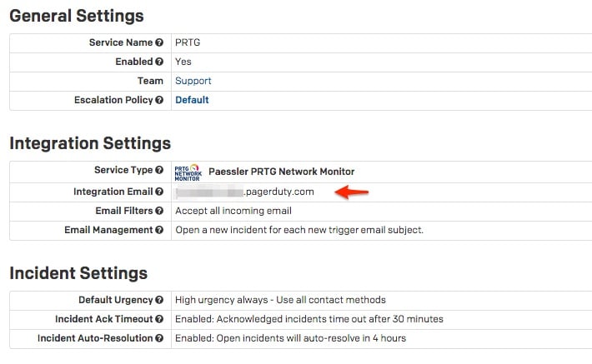Click the Integration Settings heading
Image resolution: width=592 pixels, height=364 pixels.
[x=90, y=143]
